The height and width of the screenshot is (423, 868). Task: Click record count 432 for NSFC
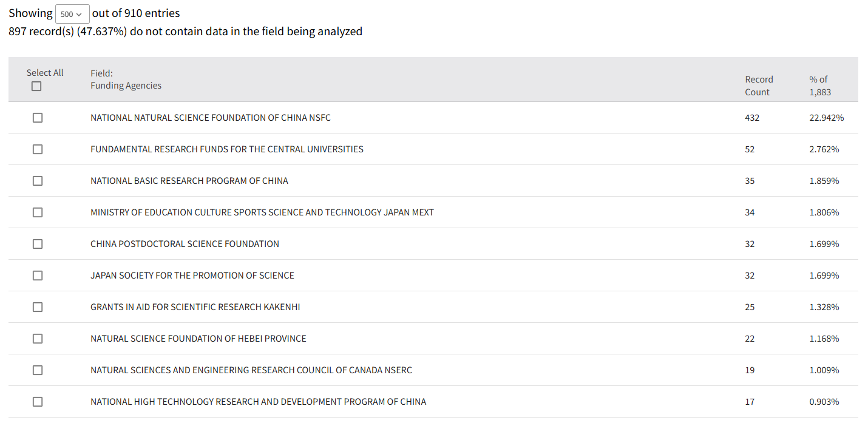(x=752, y=118)
